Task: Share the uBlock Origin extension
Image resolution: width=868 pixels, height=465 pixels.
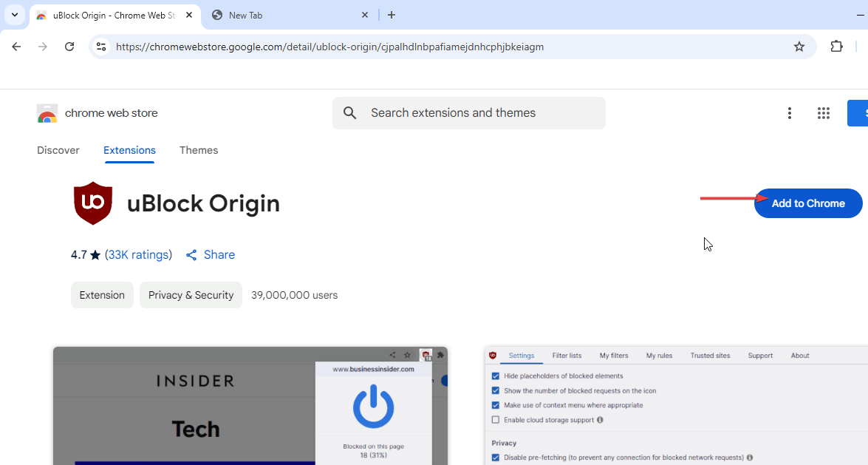Action: 211,255
